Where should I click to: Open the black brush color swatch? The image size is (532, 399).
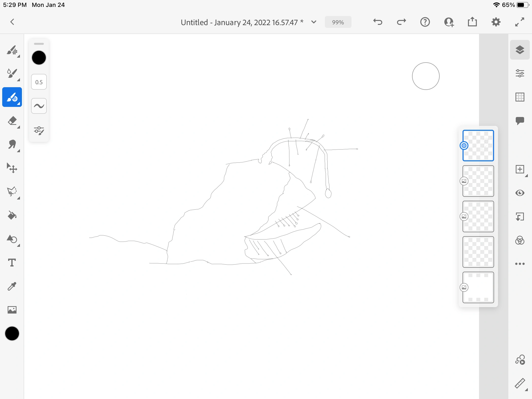coord(39,58)
